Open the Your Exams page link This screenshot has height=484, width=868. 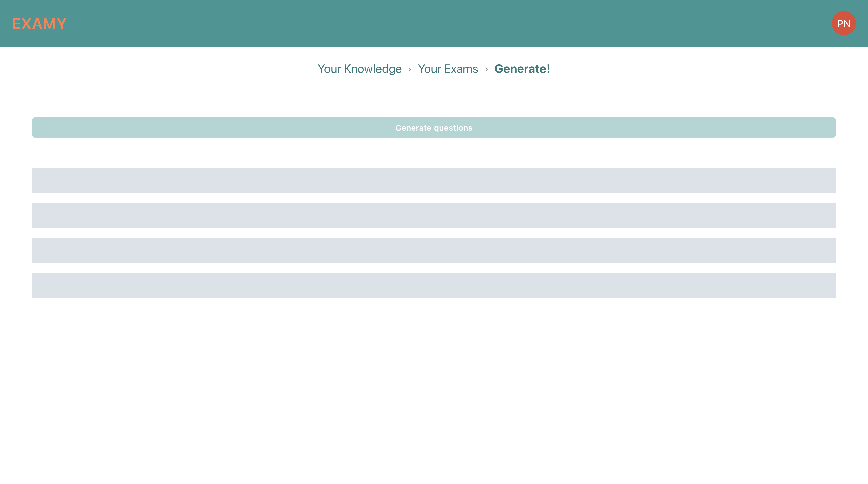[x=448, y=69]
